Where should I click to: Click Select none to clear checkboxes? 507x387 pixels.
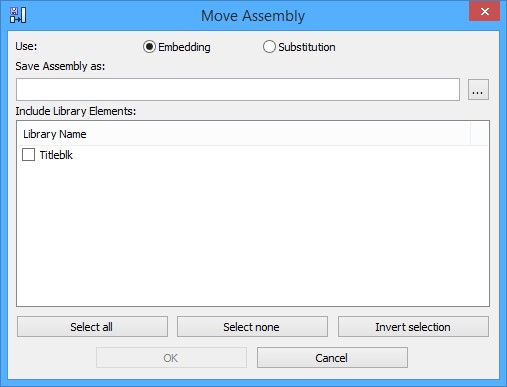(252, 327)
